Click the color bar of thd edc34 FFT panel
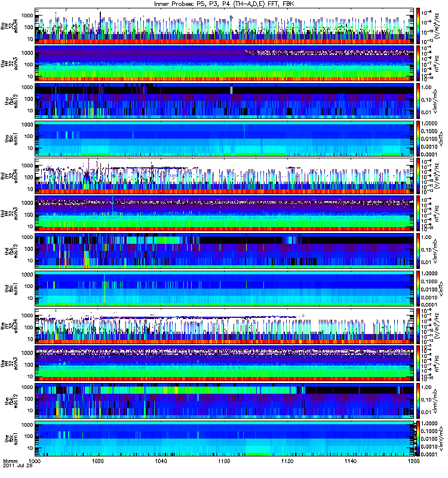This screenshot has height=478, width=448. 419,176
